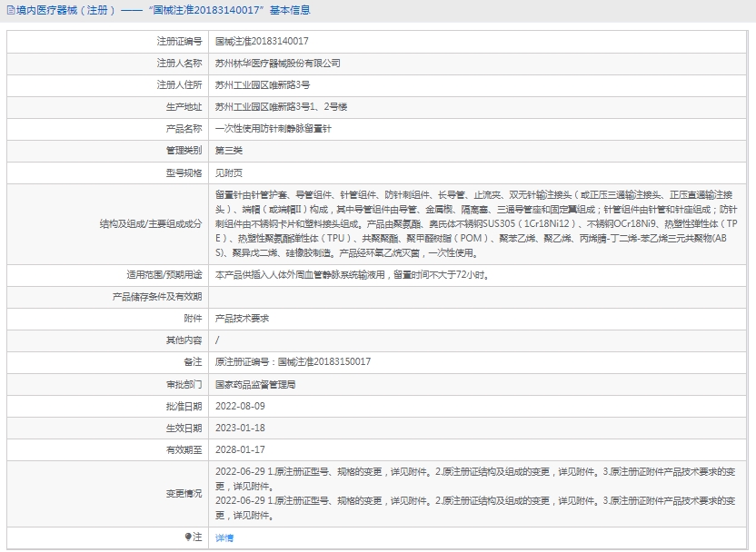Select registrant address 苏州工业园区唯新路3号
Viewport: 756px width, 552px height.
click(x=263, y=85)
